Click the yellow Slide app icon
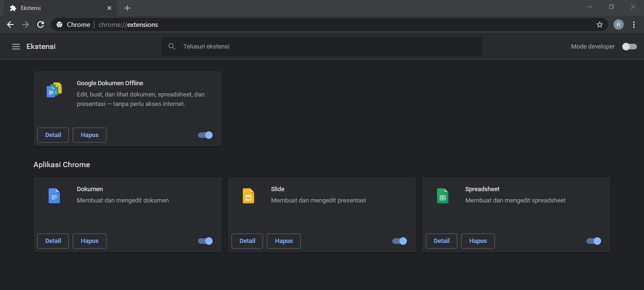This screenshot has width=644, height=290. 248,195
